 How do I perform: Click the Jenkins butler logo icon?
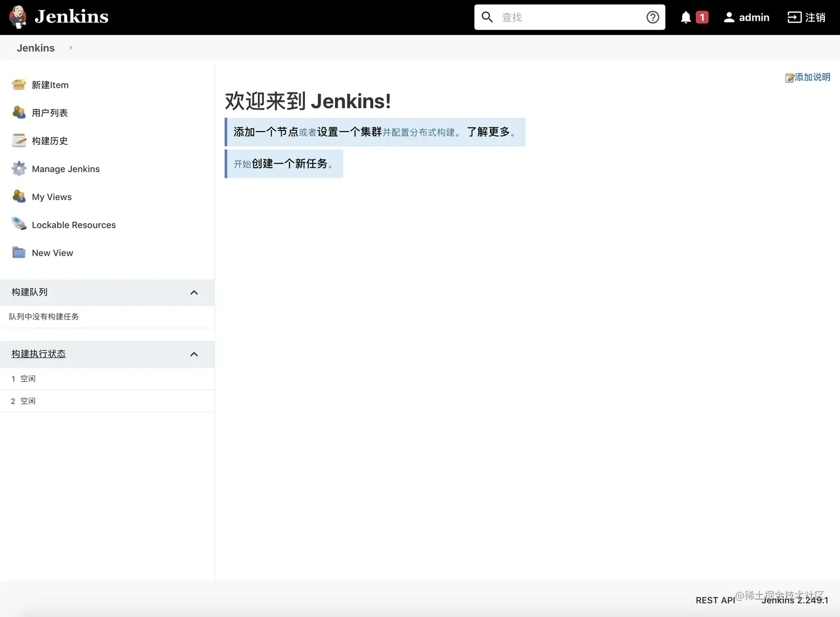click(x=18, y=17)
